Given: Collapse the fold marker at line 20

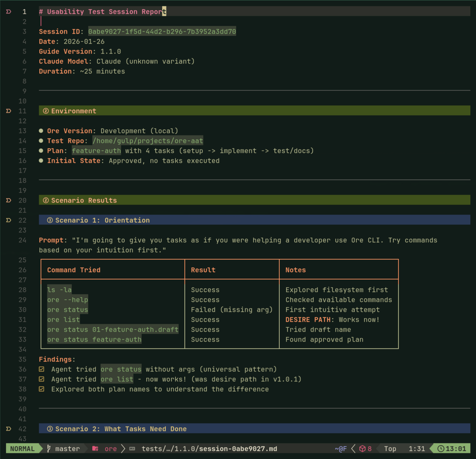Looking at the screenshot, I should click(9, 200).
